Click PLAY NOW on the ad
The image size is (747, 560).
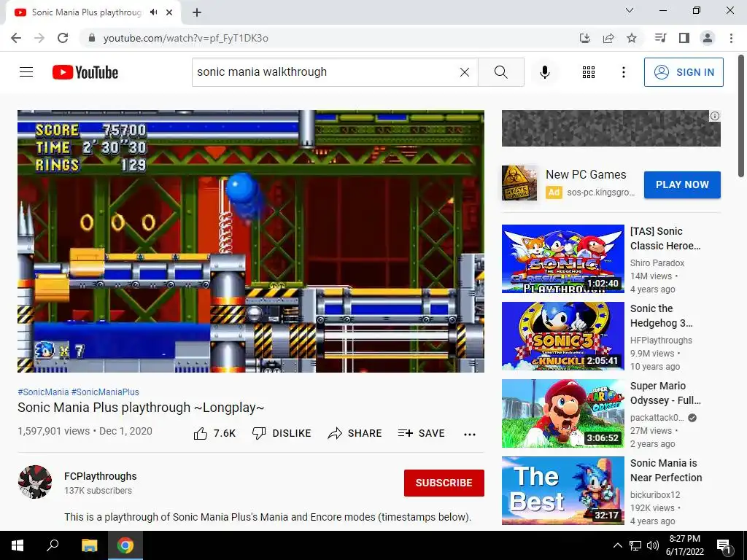point(682,184)
